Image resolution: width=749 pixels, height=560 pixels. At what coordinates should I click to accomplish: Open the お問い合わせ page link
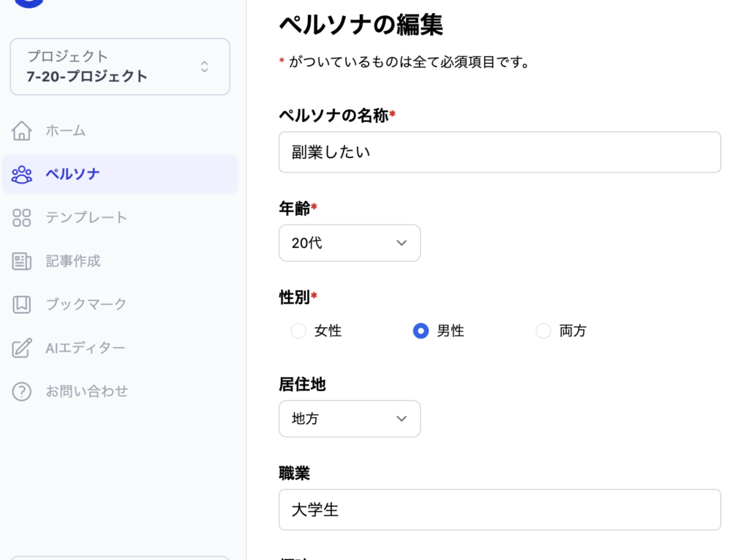[86, 391]
